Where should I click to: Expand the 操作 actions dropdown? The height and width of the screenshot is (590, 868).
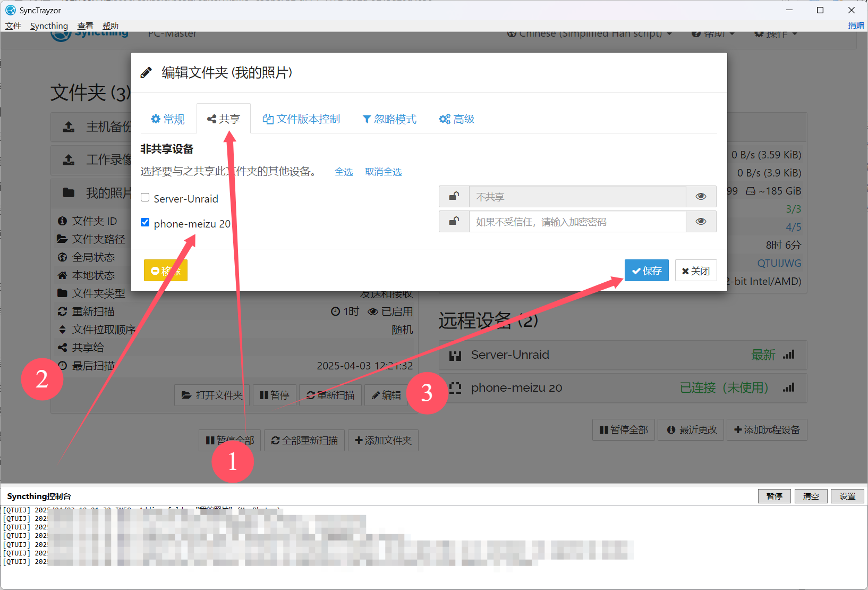point(776,34)
